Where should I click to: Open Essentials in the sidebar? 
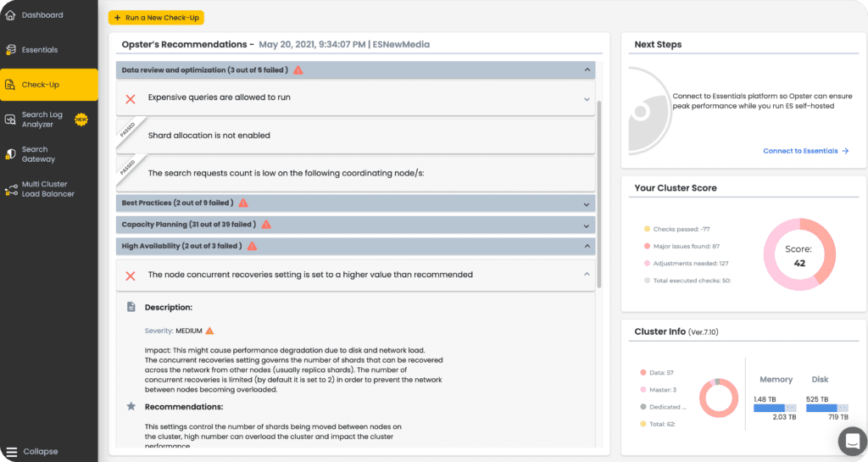[x=39, y=50]
